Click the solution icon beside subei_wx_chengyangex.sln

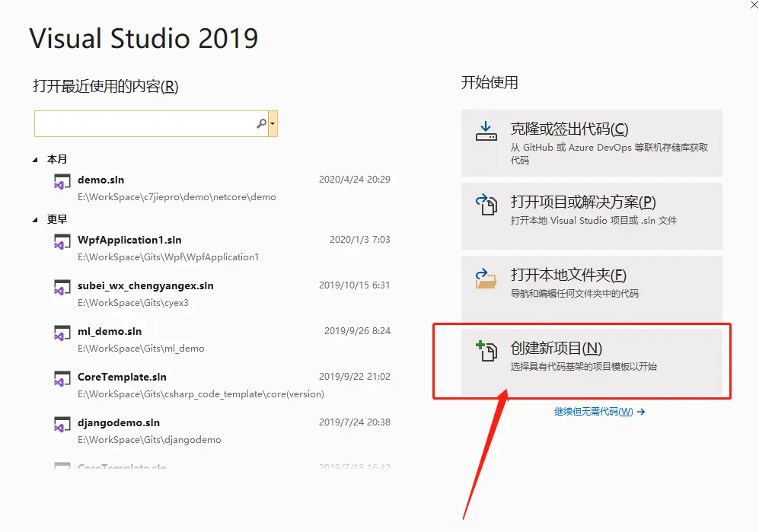62,288
